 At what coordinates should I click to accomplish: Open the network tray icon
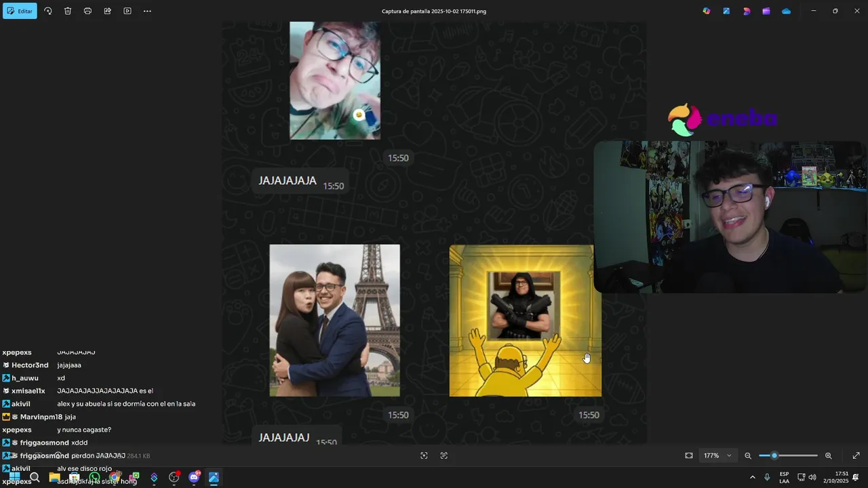[x=802, y=477]
